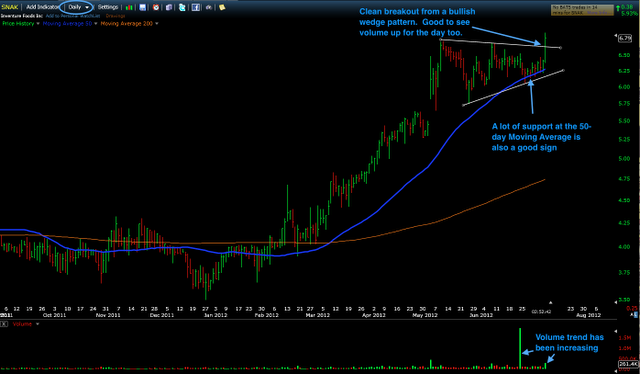Click the bar chart style icon
640x374 pixels.
tap(129, 7)
